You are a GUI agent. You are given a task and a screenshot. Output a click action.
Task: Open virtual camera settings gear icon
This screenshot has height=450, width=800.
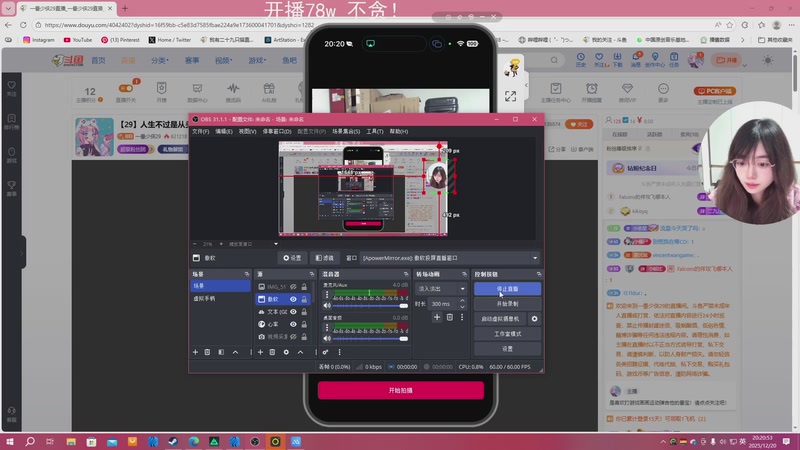coord(534,319)
